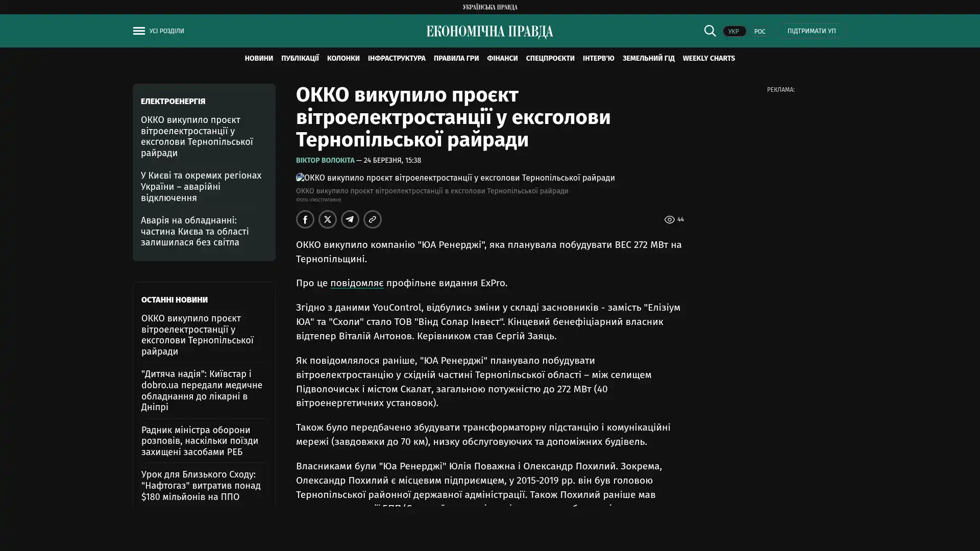Open ЗЕМЕЛЬНИЙ ГІД section
This screenshot has height=551, width=980.
[x=648, y=58]
